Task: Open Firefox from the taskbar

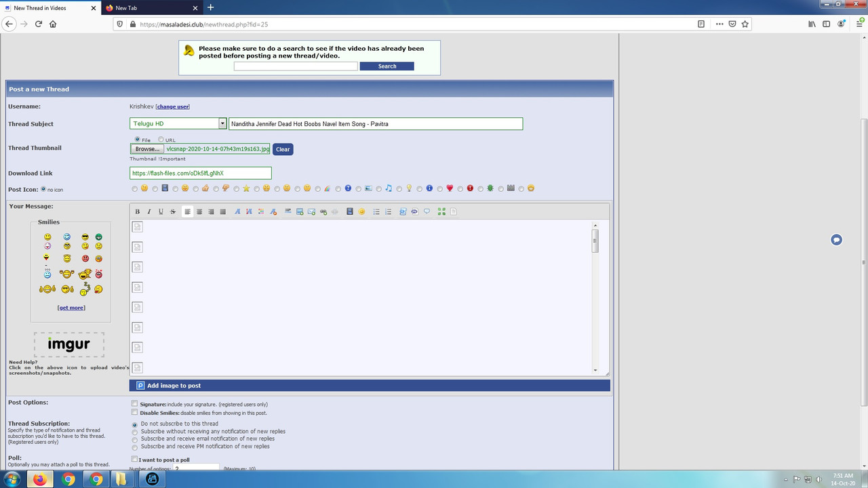Action: tap(39, 479)
